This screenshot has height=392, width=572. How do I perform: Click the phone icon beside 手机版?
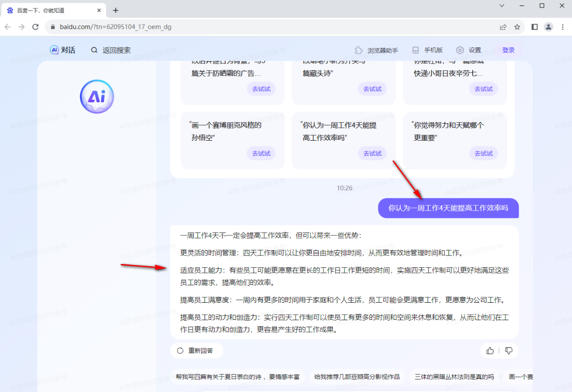(x=415, y=50)
